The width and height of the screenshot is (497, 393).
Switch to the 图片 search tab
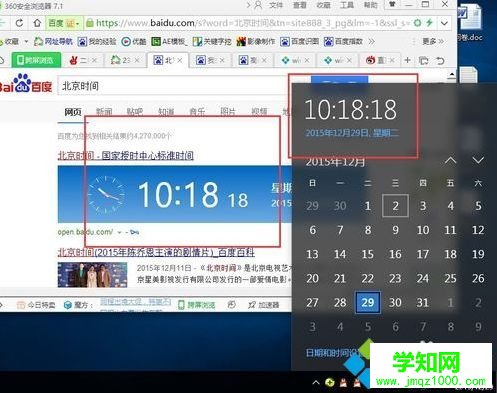tap(228, 112)
